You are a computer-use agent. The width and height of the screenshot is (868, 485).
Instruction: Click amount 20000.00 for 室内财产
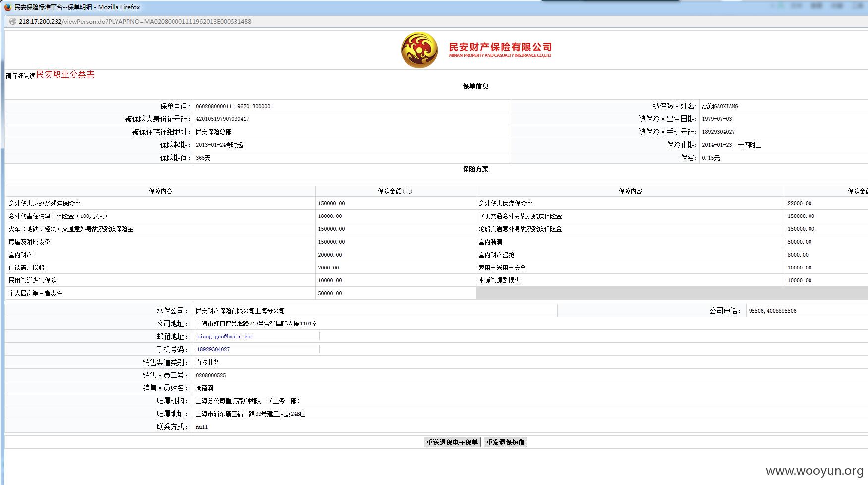tap(330, 255)
